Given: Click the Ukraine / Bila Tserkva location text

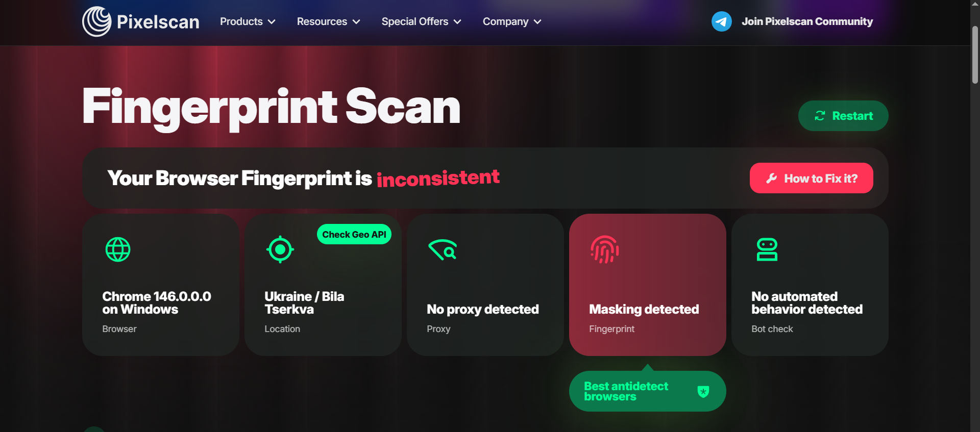Looking at the screenshot, I should pyautogui.click(x=304, y=303).
